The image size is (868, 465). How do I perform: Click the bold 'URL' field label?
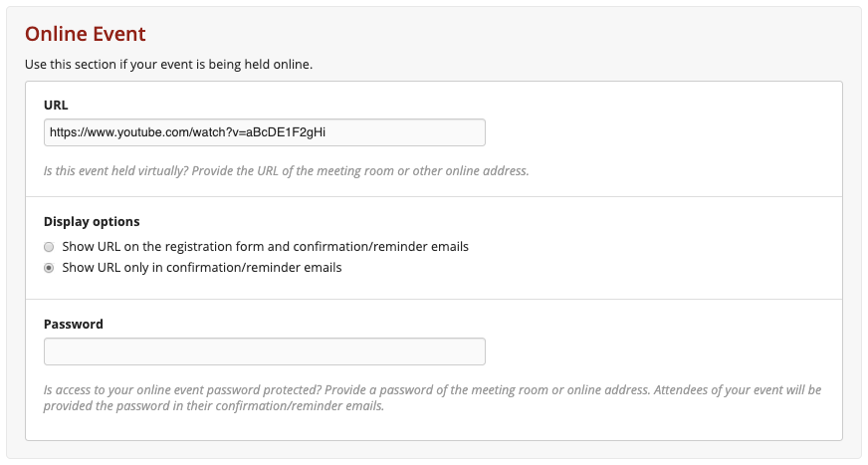click(56, 104)
